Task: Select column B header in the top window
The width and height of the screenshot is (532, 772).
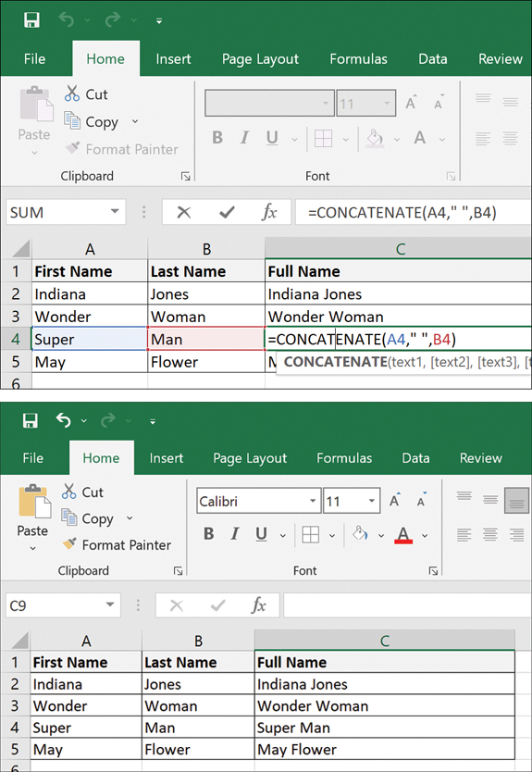Action: [x=206, y=249]
